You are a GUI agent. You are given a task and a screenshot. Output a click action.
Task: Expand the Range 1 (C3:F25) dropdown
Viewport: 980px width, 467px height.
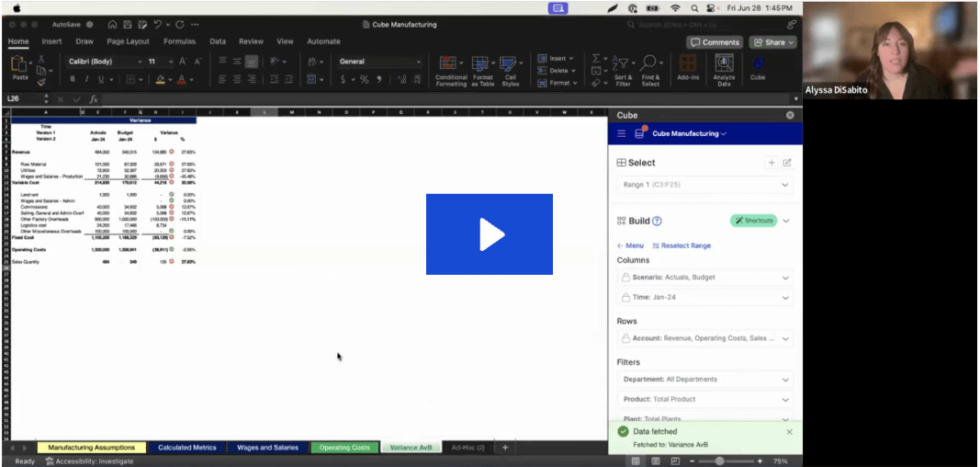click(x=704, y=185)
